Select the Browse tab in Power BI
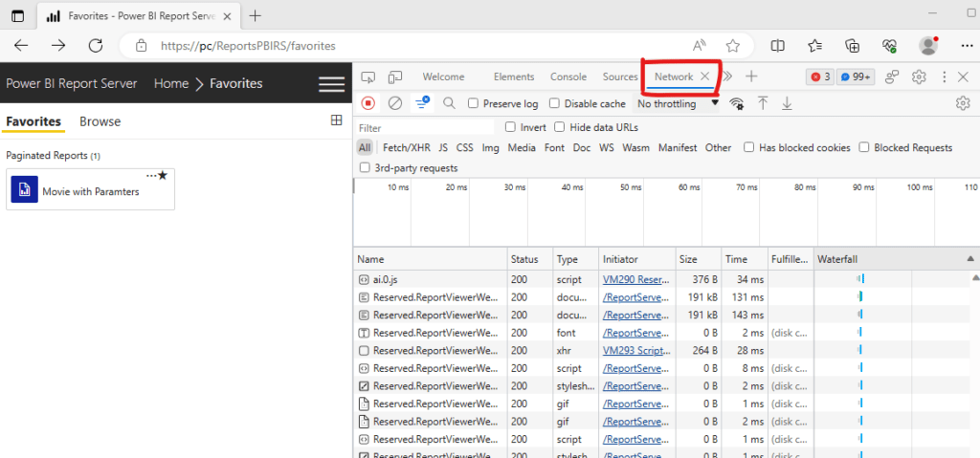The image size is (980, 458). pos(100,121)
